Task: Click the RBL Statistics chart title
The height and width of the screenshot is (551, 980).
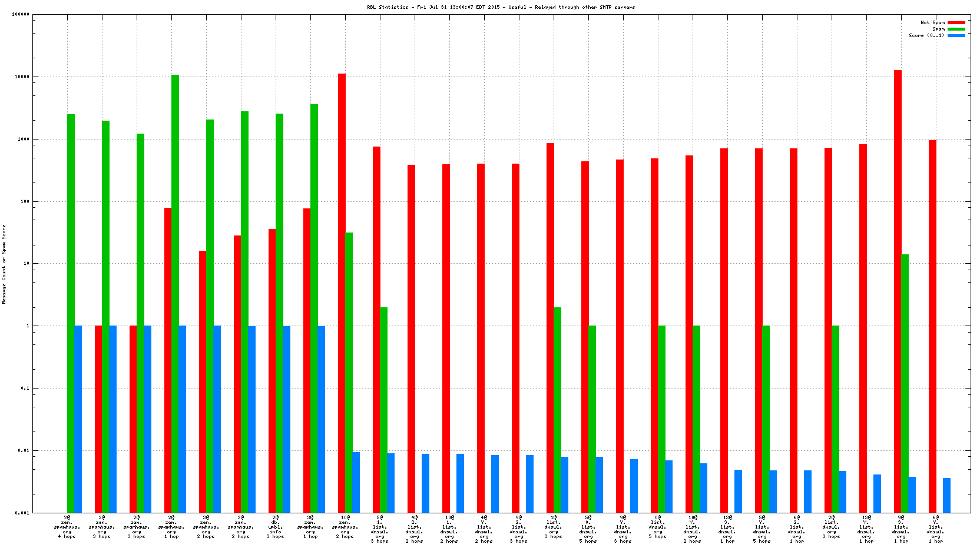Action: coord(501,7)
